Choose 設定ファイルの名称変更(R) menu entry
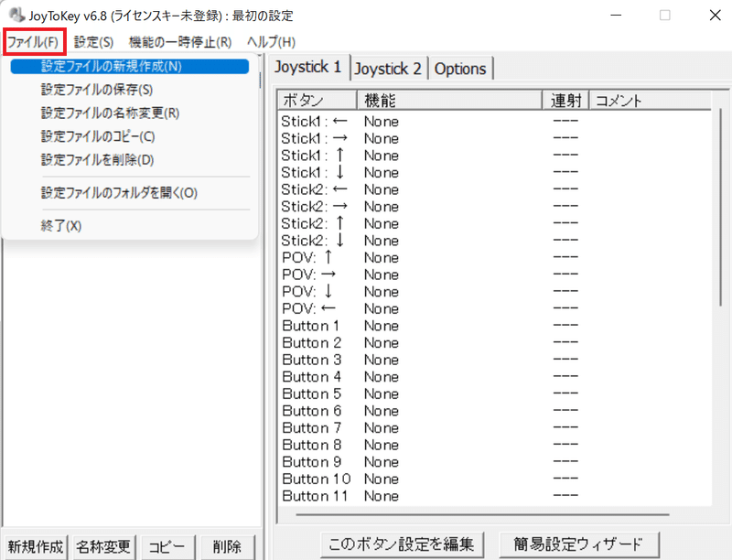The width and height of the screenshot is (732, 560). [130, 113]
